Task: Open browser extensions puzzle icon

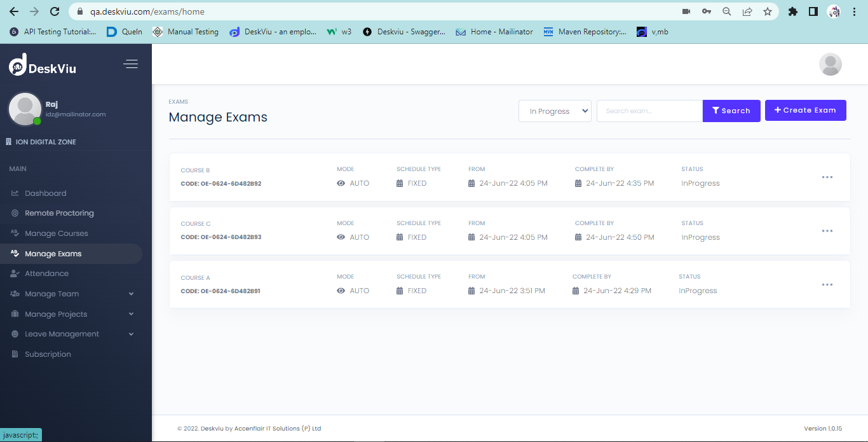Action: coord(792,11)
